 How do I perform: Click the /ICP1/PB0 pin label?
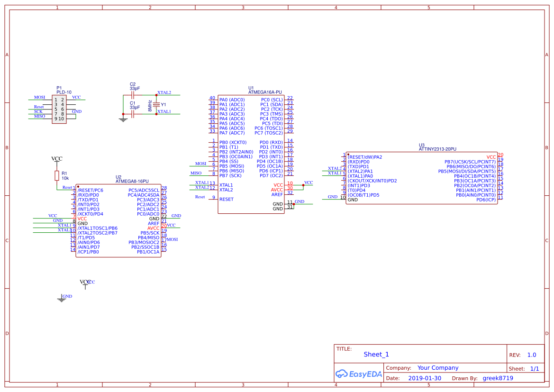pyautogui.click(x=88, y=252)
